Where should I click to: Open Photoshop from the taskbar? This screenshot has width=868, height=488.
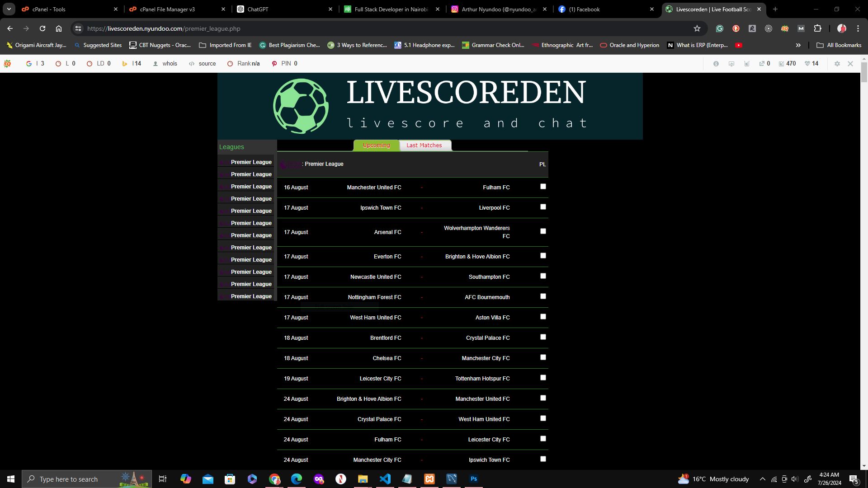point(474,479)
